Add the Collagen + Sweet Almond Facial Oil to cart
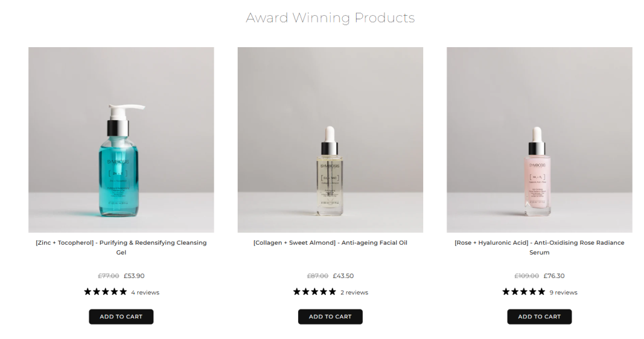644x339 pixels. click(x=330, y=317)
